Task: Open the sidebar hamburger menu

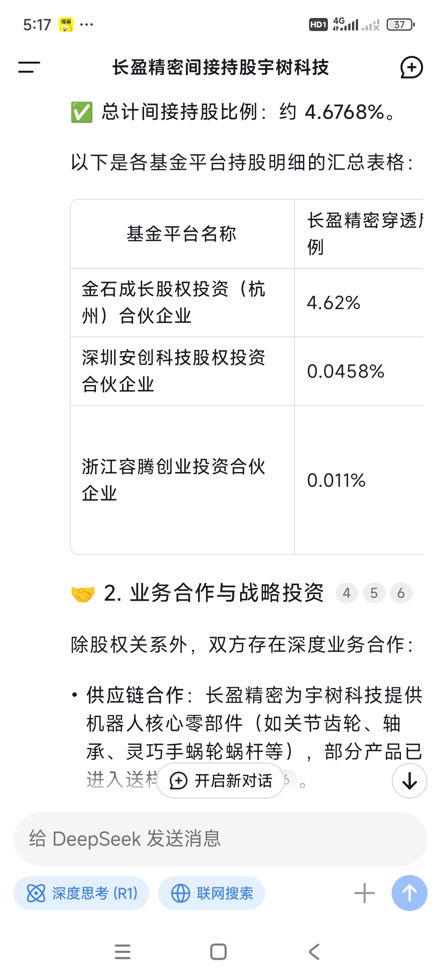Action: click(x=29, y=67)
